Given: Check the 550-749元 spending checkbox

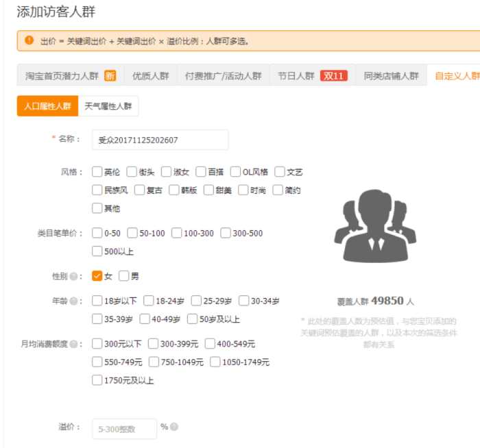Looking at the screenshot, I should pos(97,362).
